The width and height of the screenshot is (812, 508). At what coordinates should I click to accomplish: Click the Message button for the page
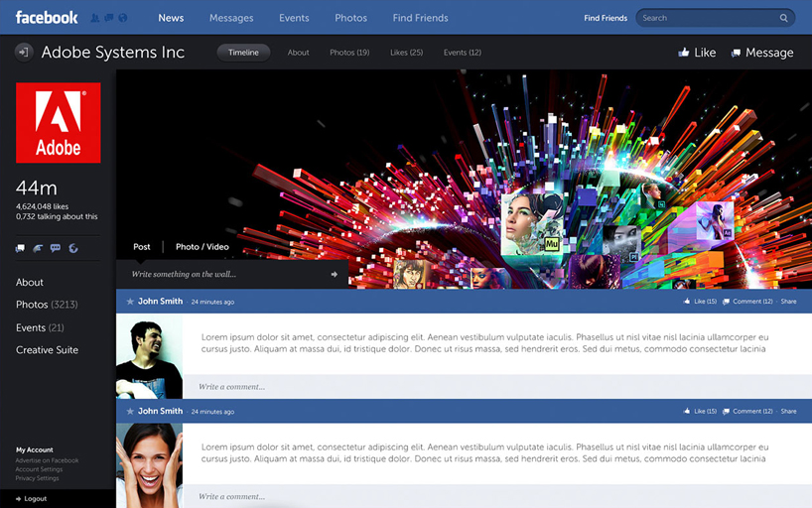tap(761, 53)
